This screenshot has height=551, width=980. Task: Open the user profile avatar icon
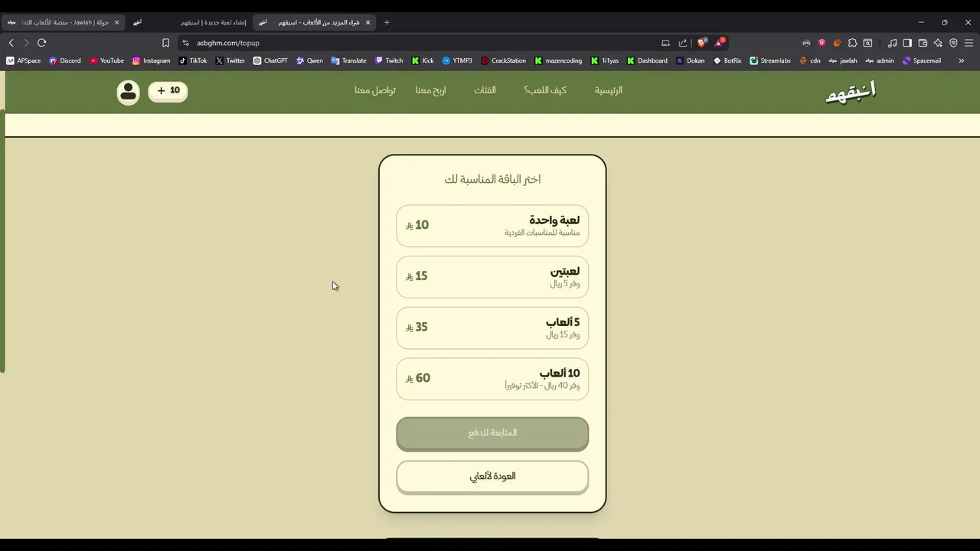(129, 92)
